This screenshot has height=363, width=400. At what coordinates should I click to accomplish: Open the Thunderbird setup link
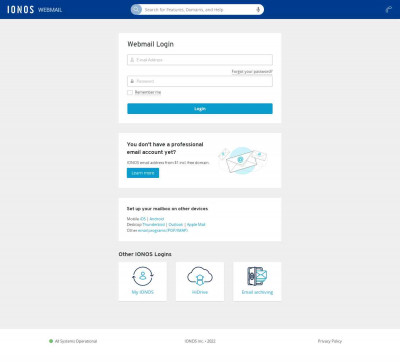(154, 225)
